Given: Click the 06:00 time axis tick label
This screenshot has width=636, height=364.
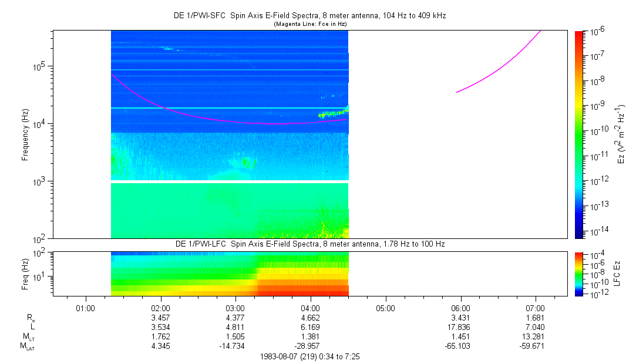Looking at the screenshot, I should pos(460,308).
